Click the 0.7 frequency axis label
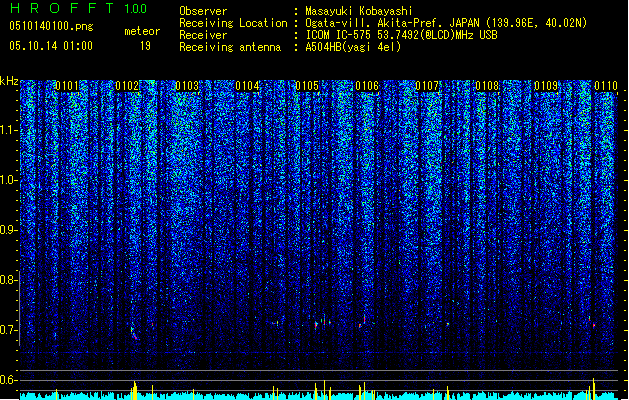 point(8,330)
